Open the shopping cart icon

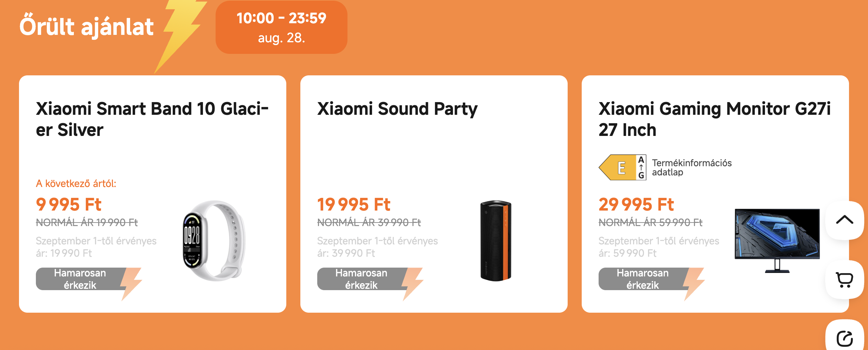pyautogui.click(x=844, y=280)
